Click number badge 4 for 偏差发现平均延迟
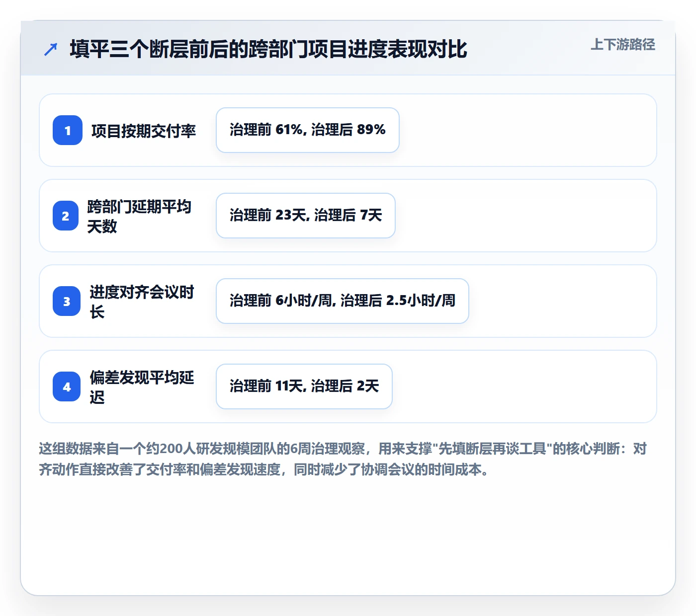696x616 pixels. pyautogui.click(x=67, y=386)
